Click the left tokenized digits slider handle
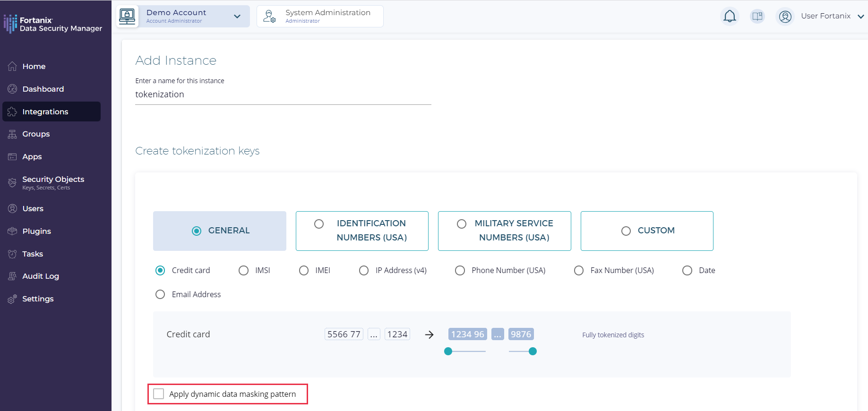This screenshot has height=411, width=868. coord(448,351)
